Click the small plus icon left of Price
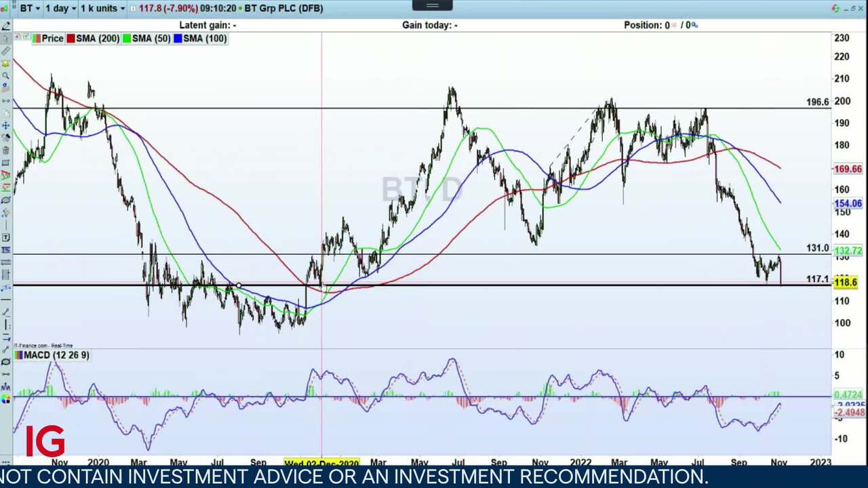The image size is (868, 488). pyautogui.click(x=17, y=36)
